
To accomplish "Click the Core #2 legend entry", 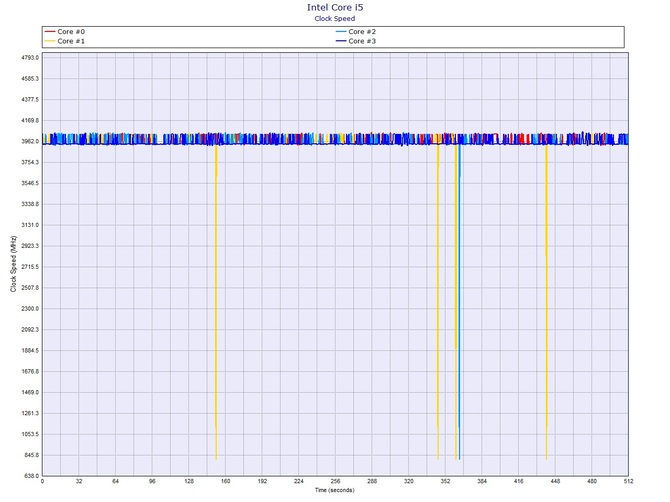I will click(356, 32).
